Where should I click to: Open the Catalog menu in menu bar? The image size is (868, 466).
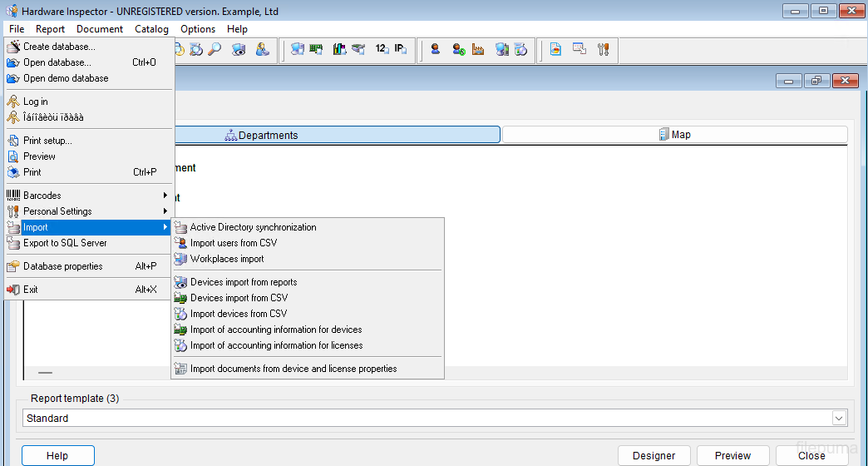(151, 29)
